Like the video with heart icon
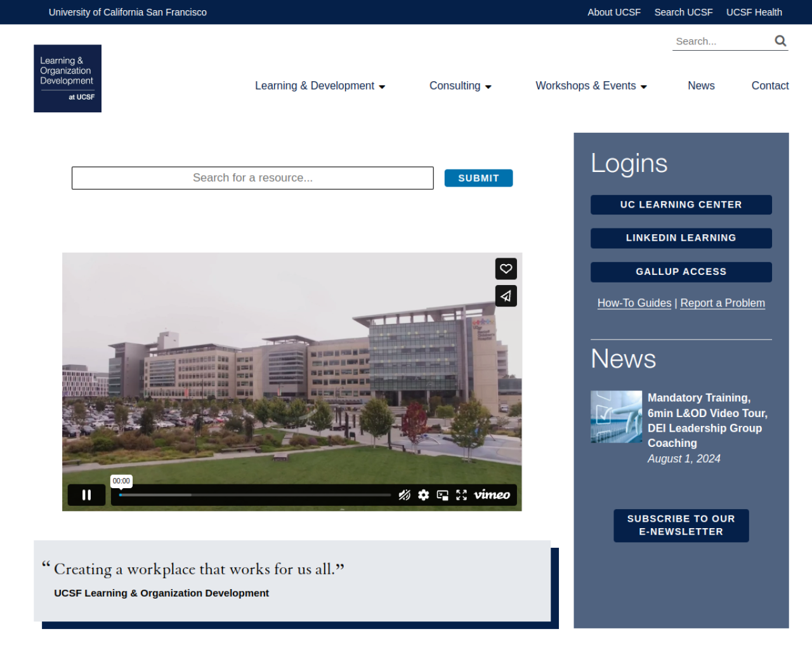The height and width of the screenshot is (650, 812). point(506,269)
